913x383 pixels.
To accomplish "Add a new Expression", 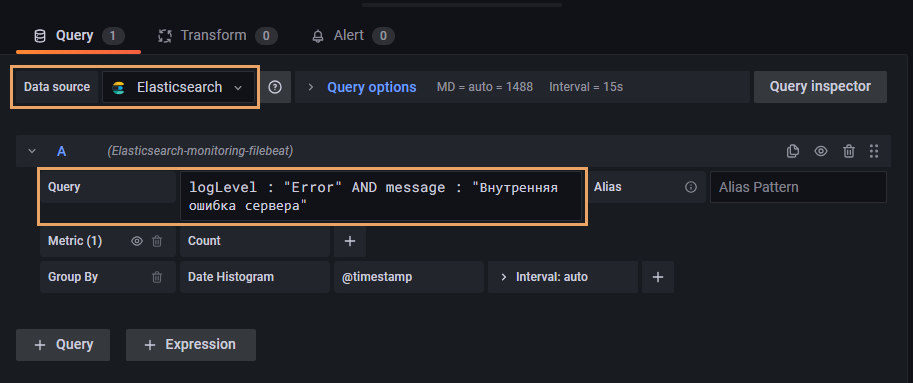I will coord(190,345).
